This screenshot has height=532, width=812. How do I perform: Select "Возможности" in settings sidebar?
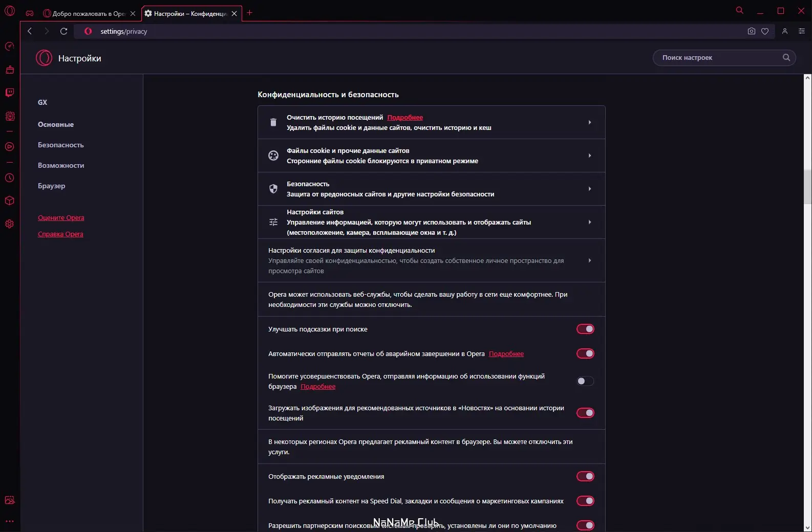61,165
